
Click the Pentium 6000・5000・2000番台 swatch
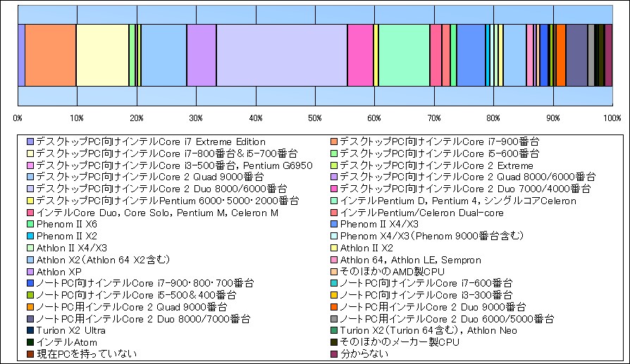(x=30, y=201)
